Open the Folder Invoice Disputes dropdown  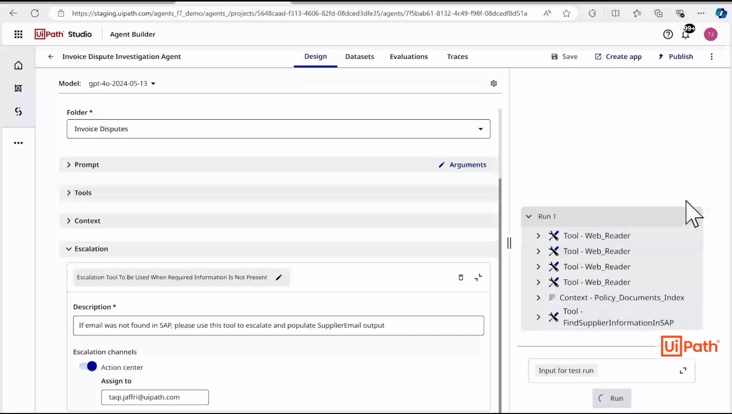pyautogui.click(x=278, y=129)
